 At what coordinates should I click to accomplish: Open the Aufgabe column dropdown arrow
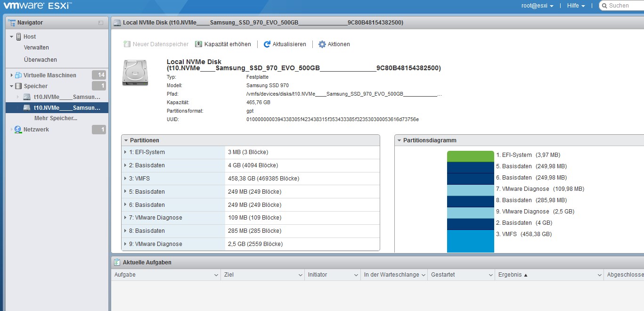coord(216,275)
